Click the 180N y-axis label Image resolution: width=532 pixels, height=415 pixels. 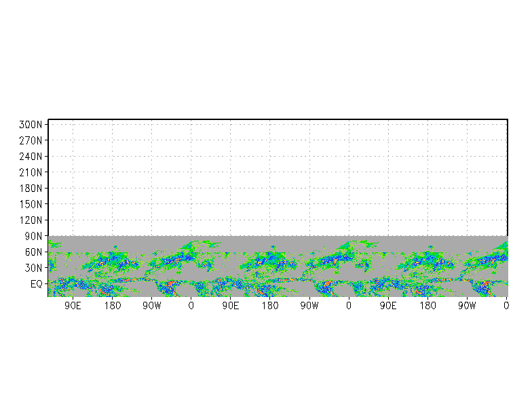31,189
